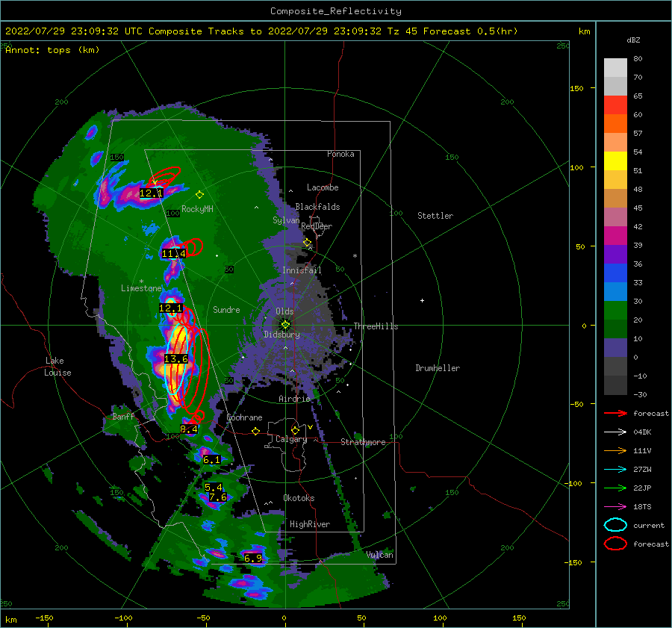Click the yellow diamond marker below RedDeer
Screen dimensions: 672x628
[307, 243]
